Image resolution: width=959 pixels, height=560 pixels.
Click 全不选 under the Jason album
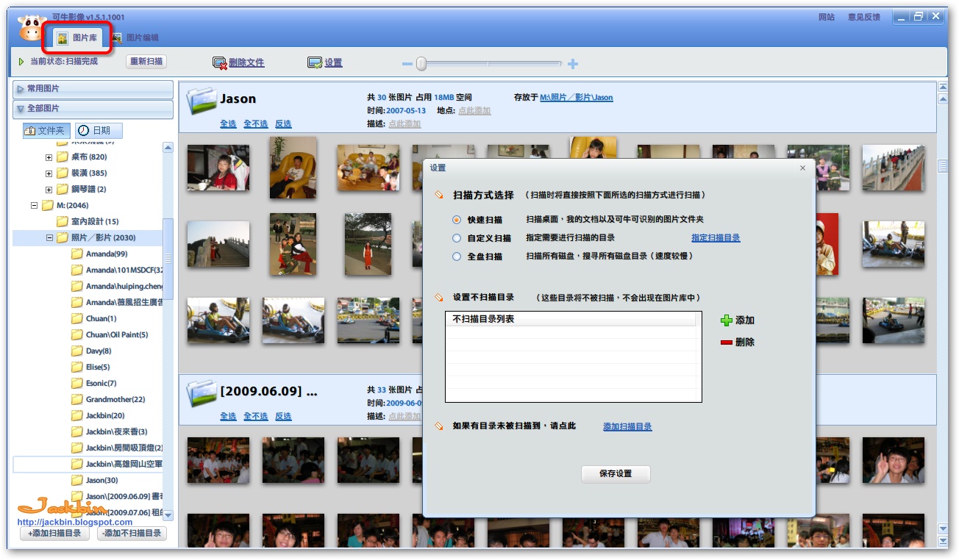coord(256,124)
